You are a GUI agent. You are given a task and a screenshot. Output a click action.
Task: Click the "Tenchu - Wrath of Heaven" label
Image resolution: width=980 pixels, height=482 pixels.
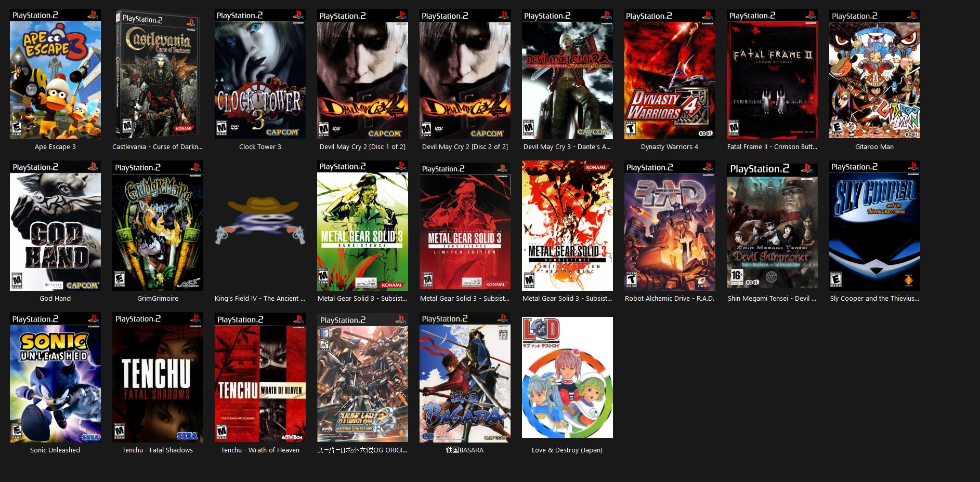coord(260,450)
